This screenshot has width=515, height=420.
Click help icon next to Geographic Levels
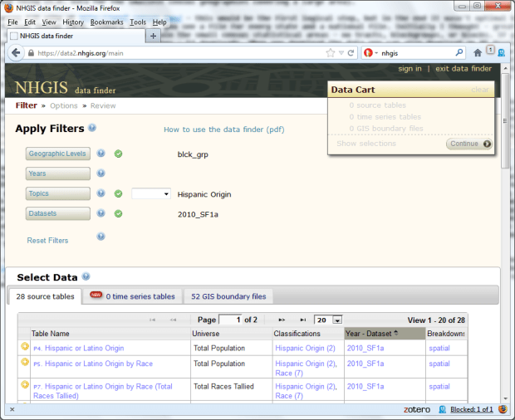(x=101, y=154)
